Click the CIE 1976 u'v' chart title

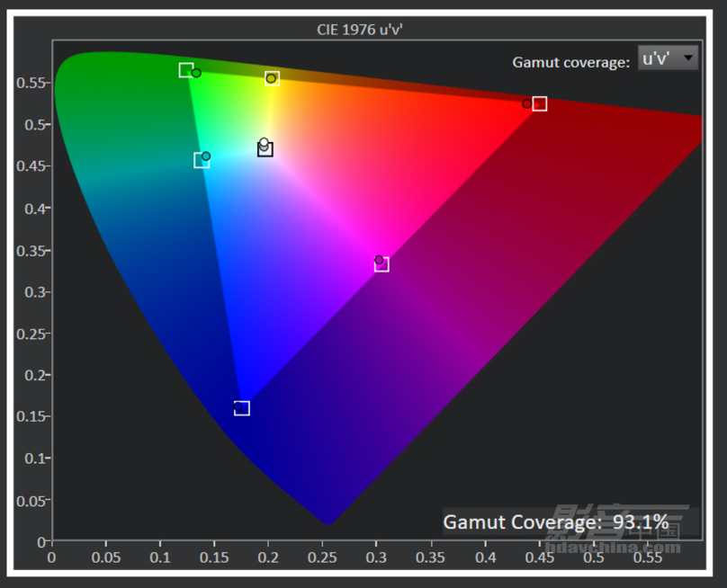[359, 30]
